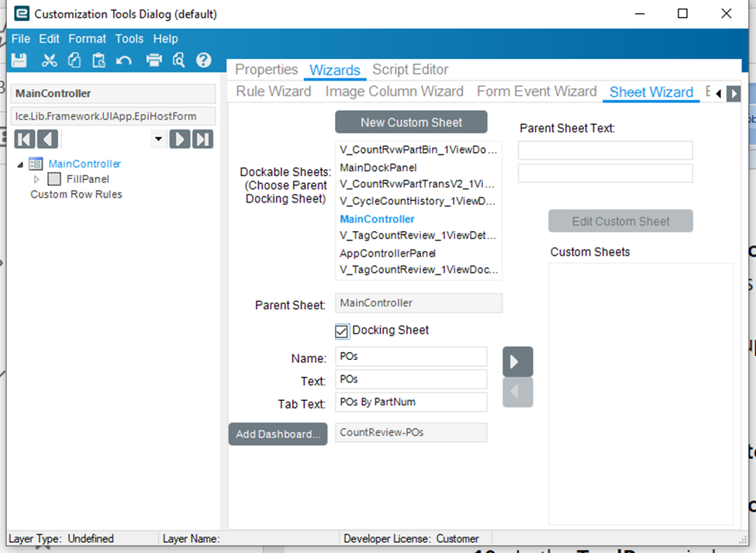Click the add custom sheet right arrow
756x553 pixels.
(x=517, y=361)
